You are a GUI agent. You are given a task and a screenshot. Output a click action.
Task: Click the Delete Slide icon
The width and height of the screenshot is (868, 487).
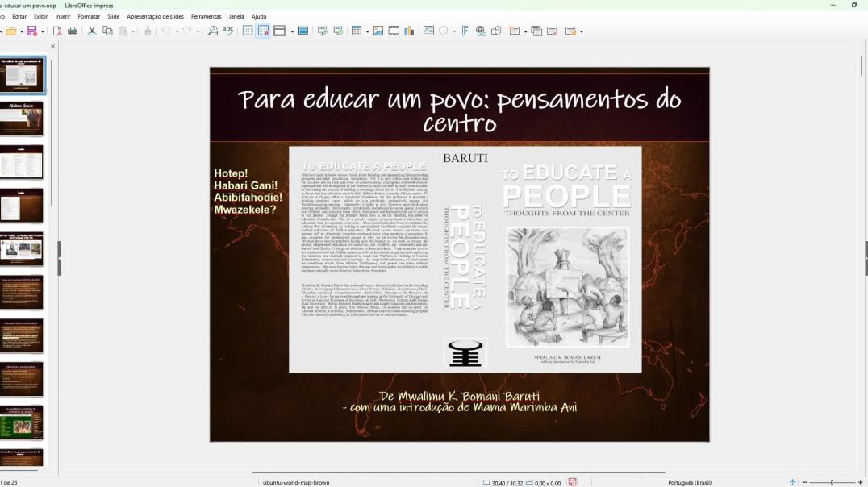[552, 31]
